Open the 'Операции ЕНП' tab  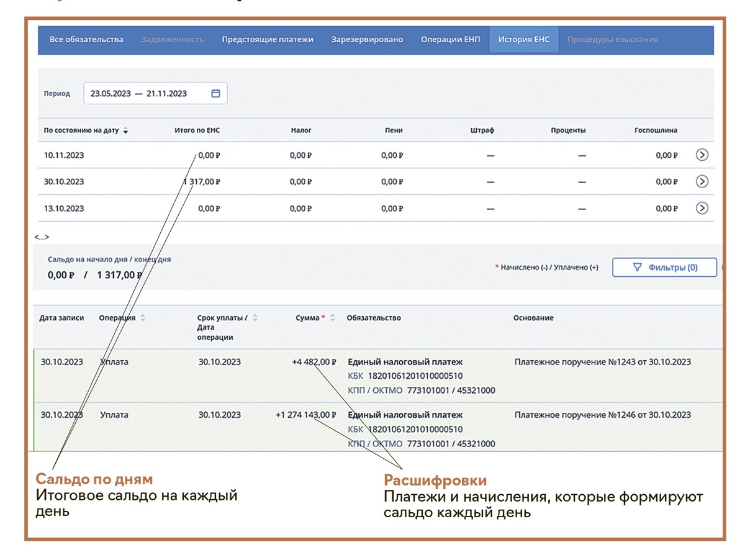[x=450, y=39]
